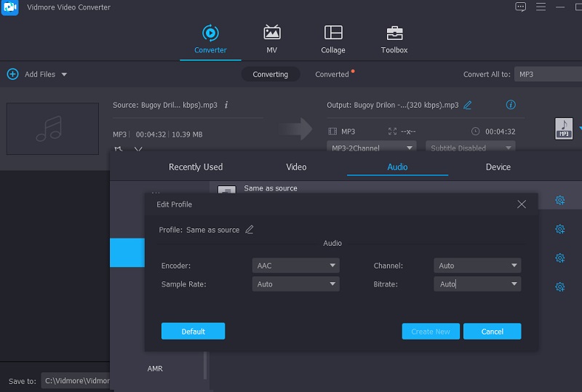This screenshot has height=392, width=582.
Task: Click the output resolution expand icon
Action: tap(392, 131)
